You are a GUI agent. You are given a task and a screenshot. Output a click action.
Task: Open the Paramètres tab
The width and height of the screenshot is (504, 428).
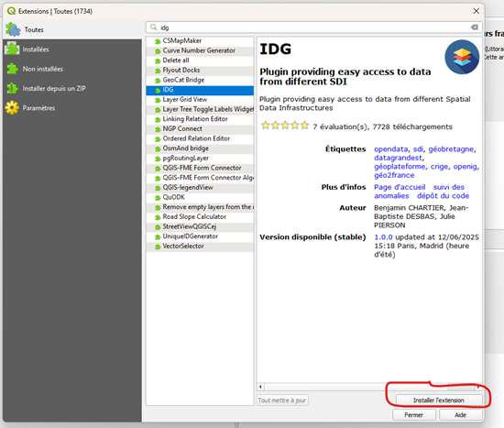72,108
